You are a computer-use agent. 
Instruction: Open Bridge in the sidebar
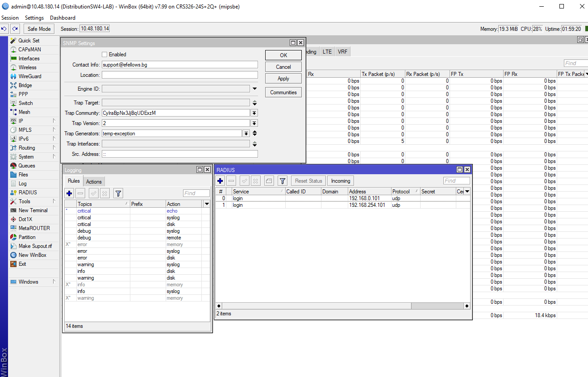point(25,85)
